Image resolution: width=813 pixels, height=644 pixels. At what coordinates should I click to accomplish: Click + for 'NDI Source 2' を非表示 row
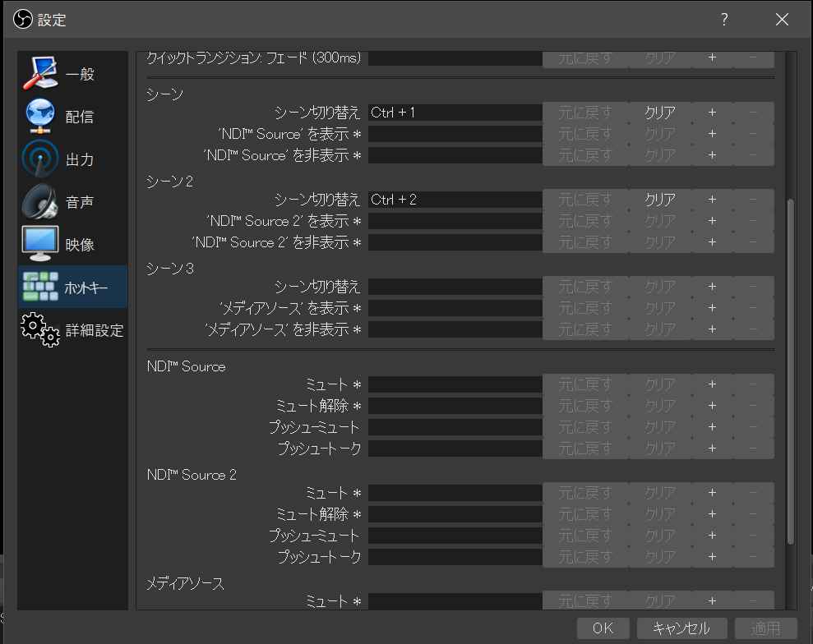click(x=712, y=242)
